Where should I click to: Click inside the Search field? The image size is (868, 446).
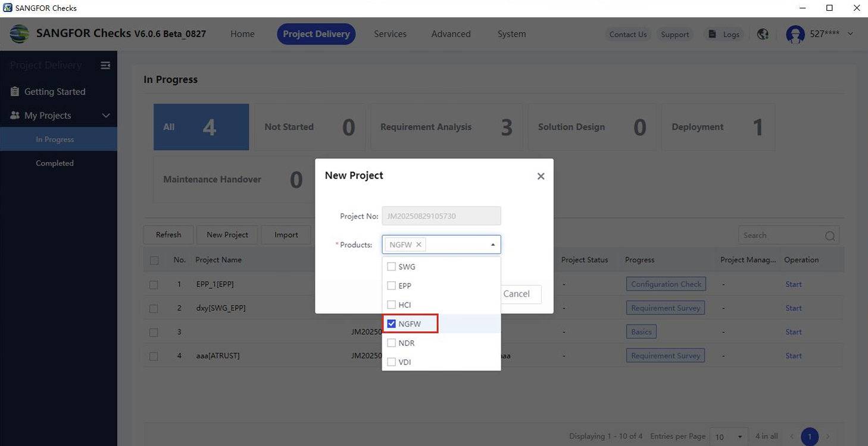tap(780, 235)
